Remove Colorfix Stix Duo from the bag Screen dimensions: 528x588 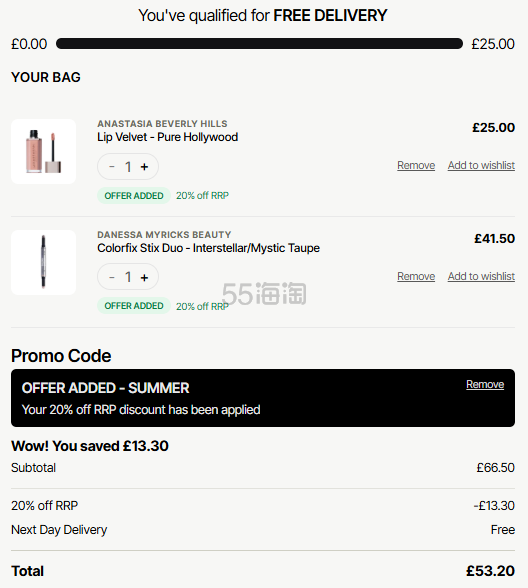pos(416,276)
